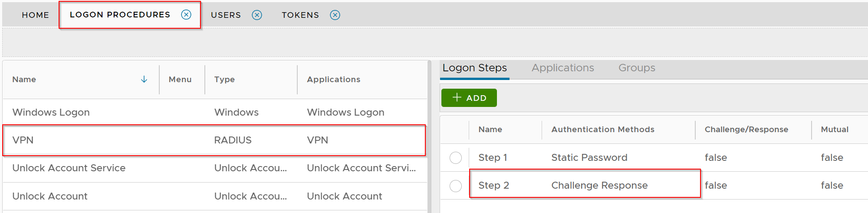This screenshot has height=213, width=868.
Task: Sort by Authentication Methods column header
Action: click(x=602, y=130)
